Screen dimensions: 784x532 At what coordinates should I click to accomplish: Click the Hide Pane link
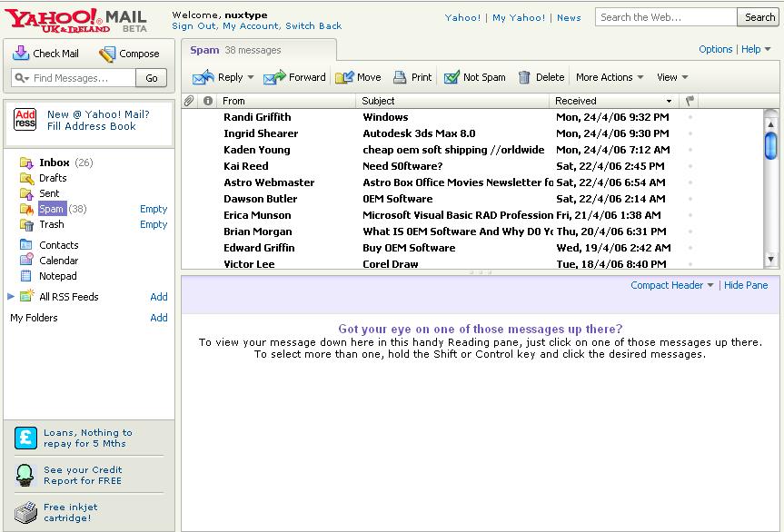pyautogui.click(x=746, y=285)
